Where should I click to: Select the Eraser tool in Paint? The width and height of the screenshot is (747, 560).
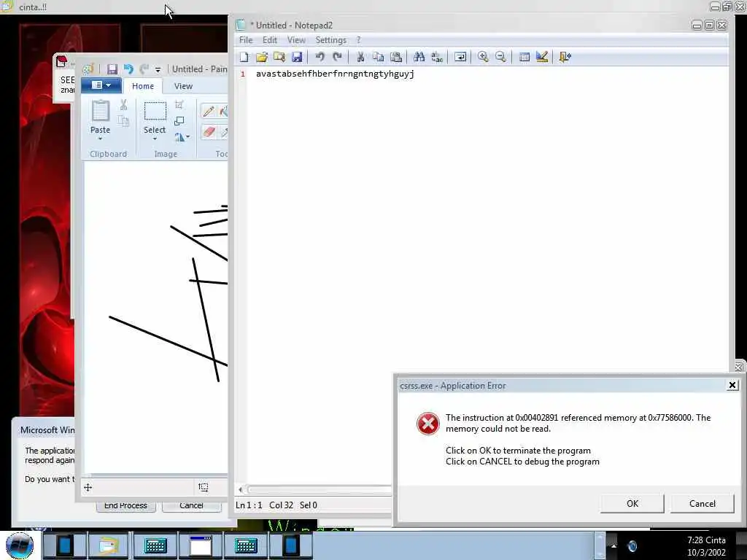pos(208,132)
